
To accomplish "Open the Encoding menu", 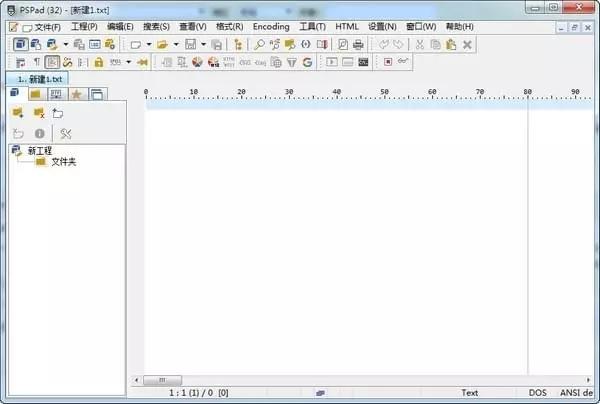I will click(271, 27).
